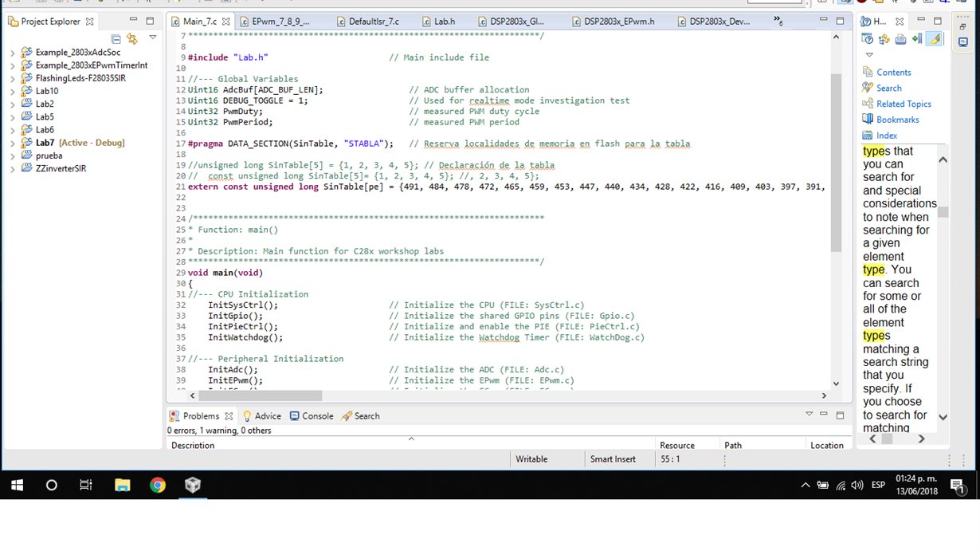Toggle Link with Editor in Project Explorer

tap(132, 38)
